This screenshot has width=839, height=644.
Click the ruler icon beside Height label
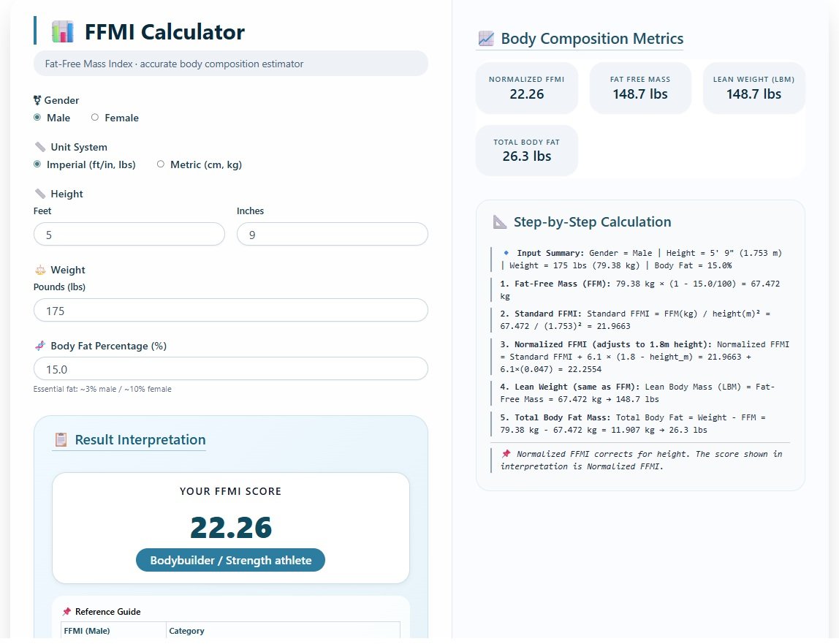pyautogui.click(x=39, y=193)
